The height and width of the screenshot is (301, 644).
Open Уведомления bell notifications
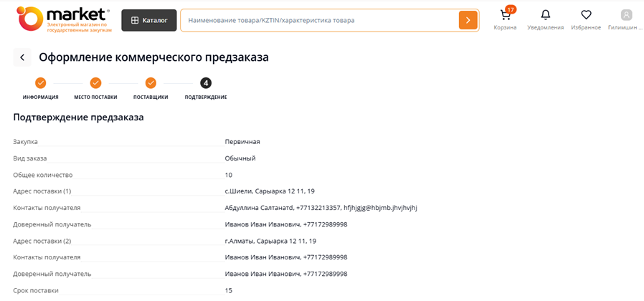[x=546, y=16]
